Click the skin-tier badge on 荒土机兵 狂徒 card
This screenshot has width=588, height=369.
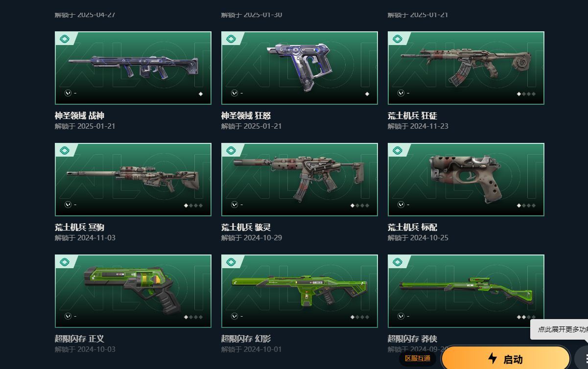[x=397, y=39]
